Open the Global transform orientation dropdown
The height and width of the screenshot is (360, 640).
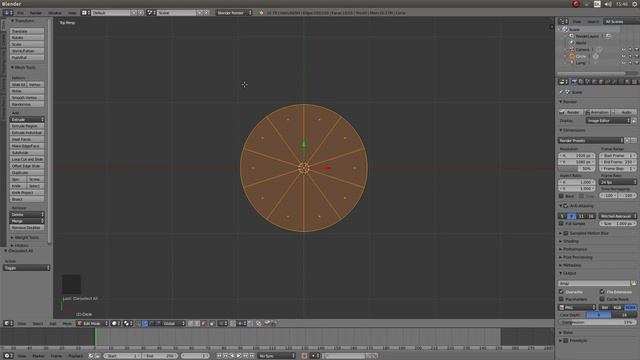tap(173, 323)
